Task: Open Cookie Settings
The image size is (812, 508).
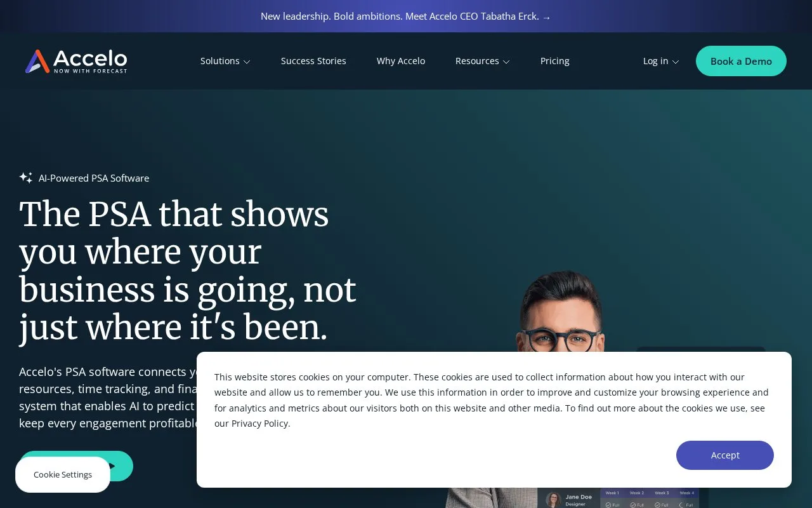Action: pos(63,474)
